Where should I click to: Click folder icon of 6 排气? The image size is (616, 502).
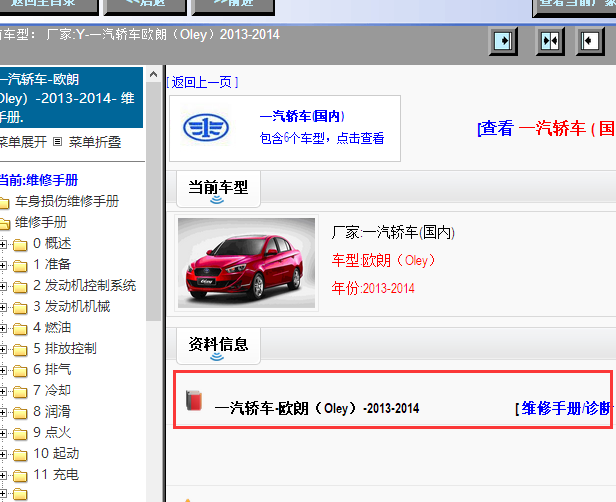[20, 370]
